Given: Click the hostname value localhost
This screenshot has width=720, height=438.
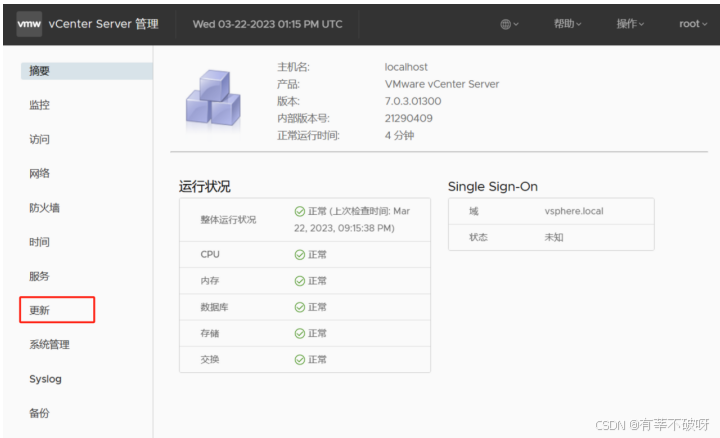Looking at the screenshot, I should 406,67.
